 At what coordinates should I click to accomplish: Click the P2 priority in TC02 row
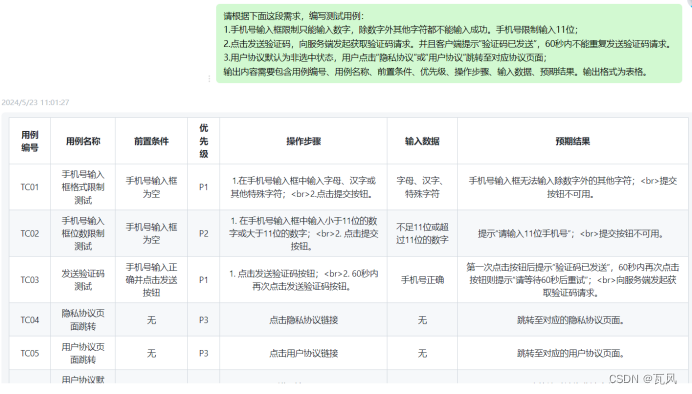click(203, 233)
